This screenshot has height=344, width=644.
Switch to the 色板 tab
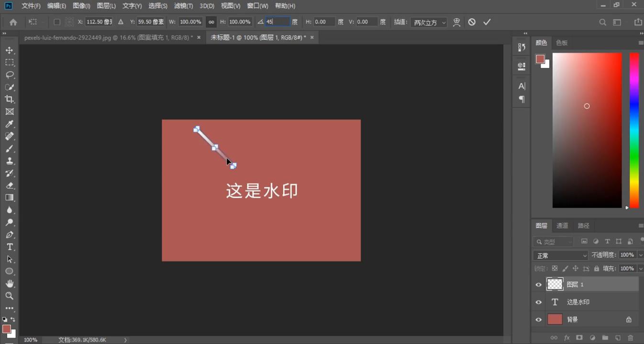click(x=562, y=43)
